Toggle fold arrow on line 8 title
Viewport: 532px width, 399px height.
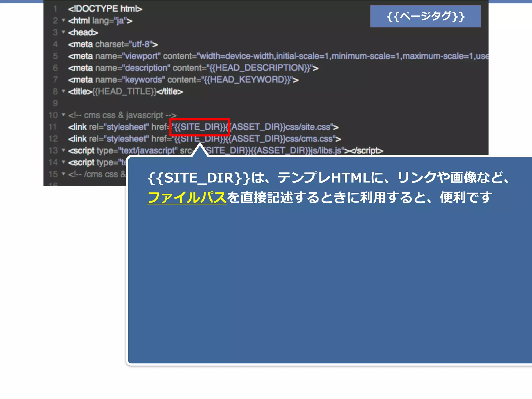(x=63, y=91)
